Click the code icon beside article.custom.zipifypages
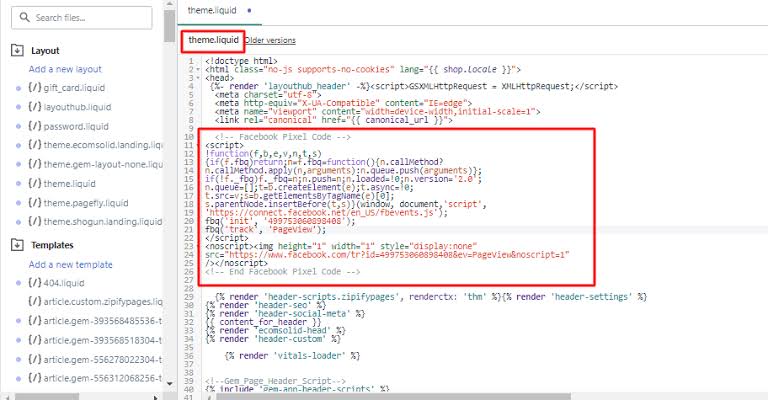This screenshot has height=400, width=768. coord(34,302)
